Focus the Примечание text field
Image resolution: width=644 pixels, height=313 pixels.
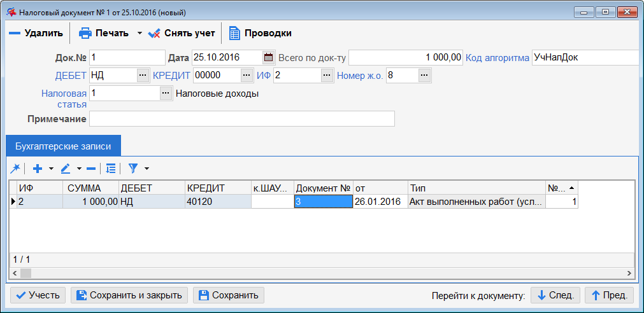242,119
